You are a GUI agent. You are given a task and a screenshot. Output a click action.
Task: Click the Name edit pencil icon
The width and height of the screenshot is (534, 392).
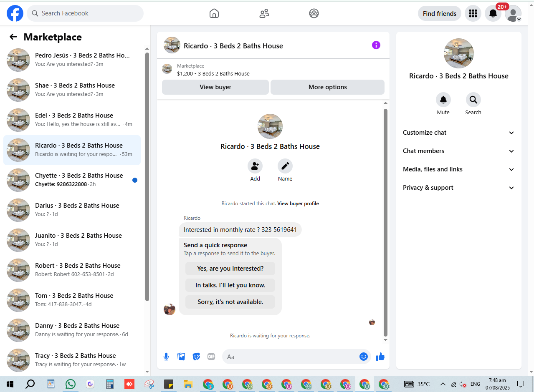coord(285,166)
